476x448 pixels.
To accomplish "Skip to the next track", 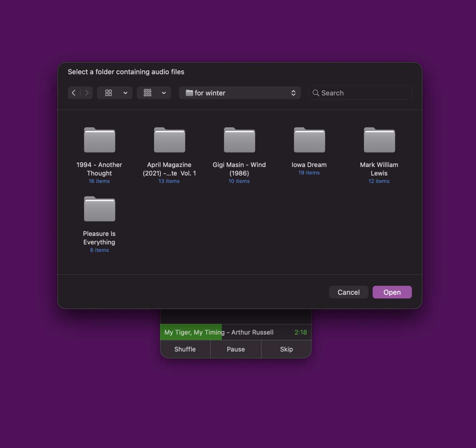I will [286, 349].
